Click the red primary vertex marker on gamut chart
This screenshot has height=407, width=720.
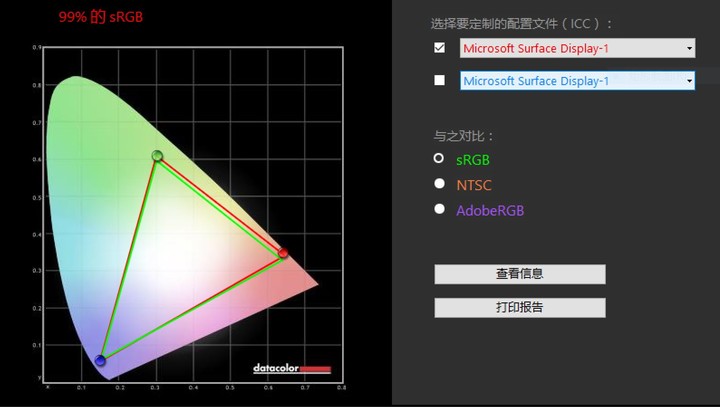[283, 253]
